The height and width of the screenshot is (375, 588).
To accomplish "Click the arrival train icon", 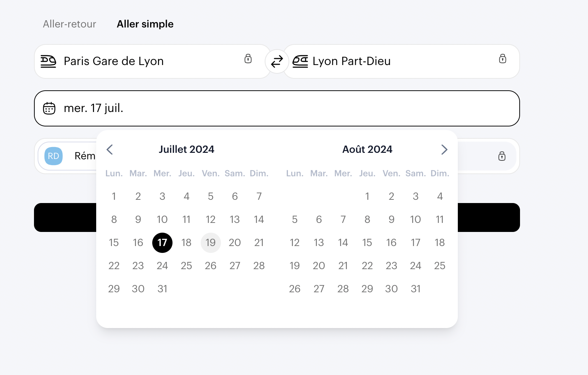I will point(300,61).
